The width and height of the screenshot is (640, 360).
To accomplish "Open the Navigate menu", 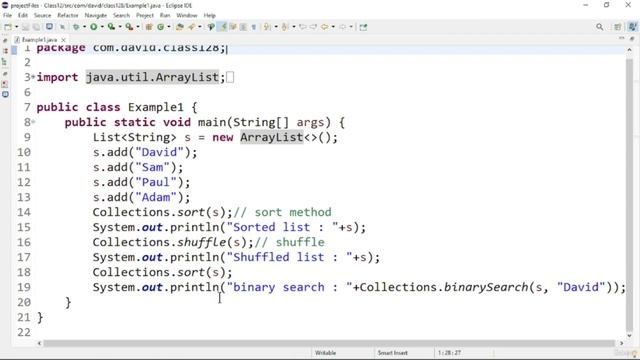I will tap(96, 15).
